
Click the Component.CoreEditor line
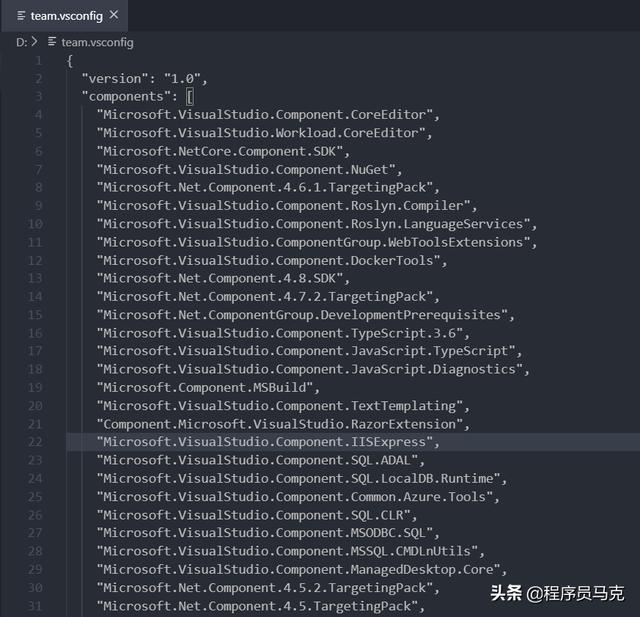point(268,115)
